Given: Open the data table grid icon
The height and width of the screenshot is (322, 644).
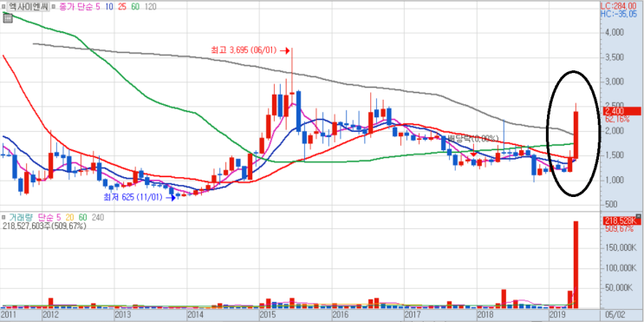Looking at the screenshot, I should tap(8, 19).
